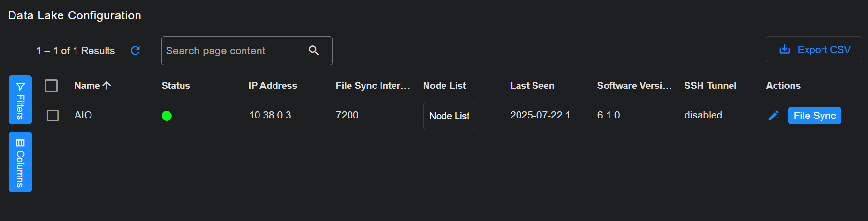Click the search magnifier icon
Screen dimensions: 868x221
tap(314, 50)
